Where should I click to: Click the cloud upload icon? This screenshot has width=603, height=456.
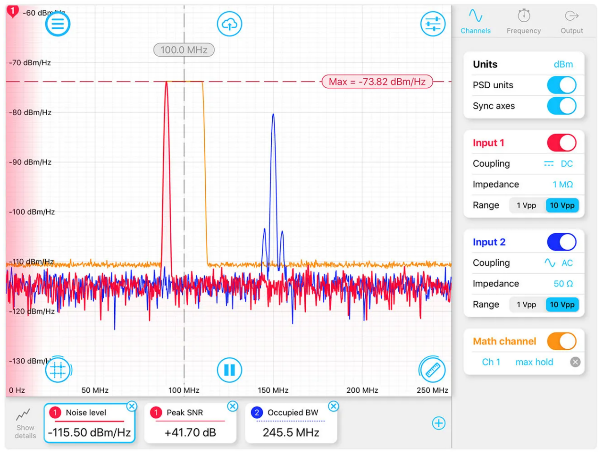point(229,24)
